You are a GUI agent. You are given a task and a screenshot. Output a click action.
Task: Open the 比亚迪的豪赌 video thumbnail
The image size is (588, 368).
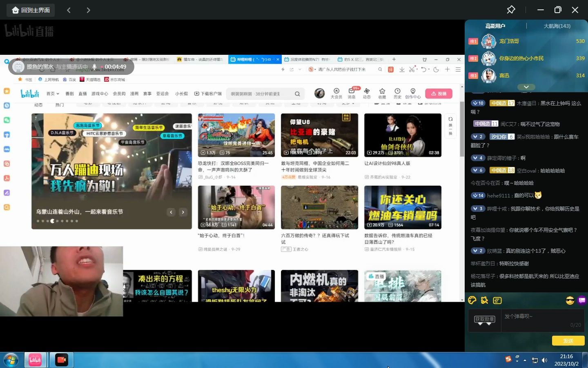[319, 135]
